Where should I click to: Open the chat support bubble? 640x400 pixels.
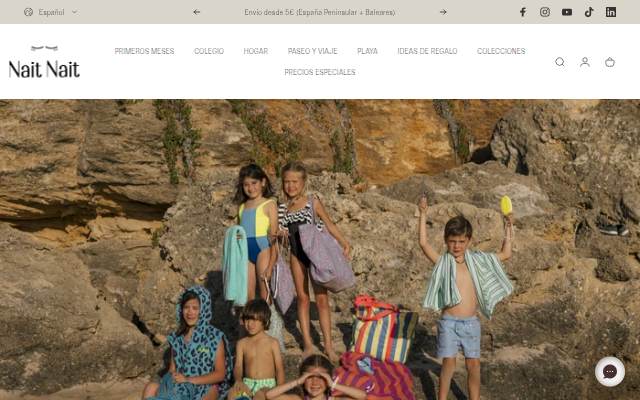coord(610,371)
